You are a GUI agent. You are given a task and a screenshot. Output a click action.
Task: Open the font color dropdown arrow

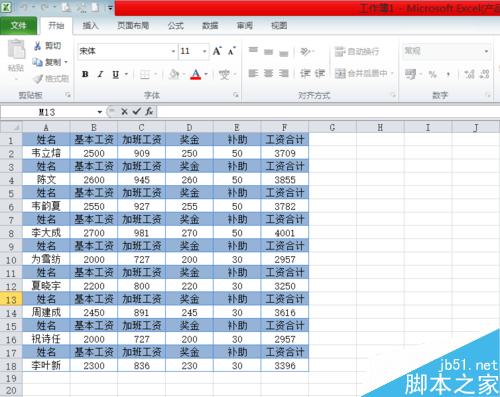pos(206,74)
